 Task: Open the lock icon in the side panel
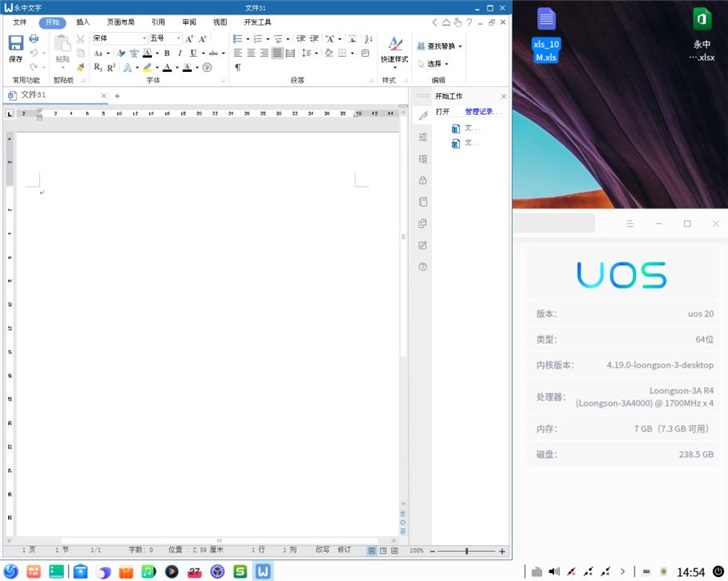[x=423, y=180]
